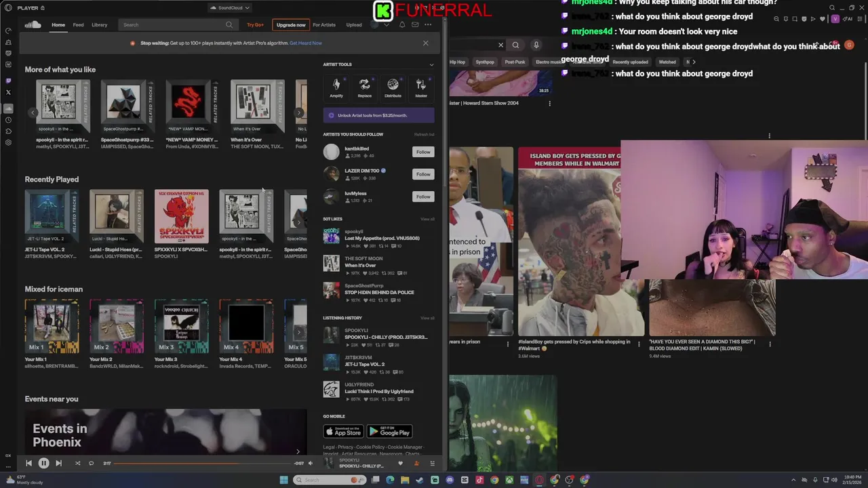Open the Try Go+ link
Screen dimensions: 868x488
[x=256, y=25]
